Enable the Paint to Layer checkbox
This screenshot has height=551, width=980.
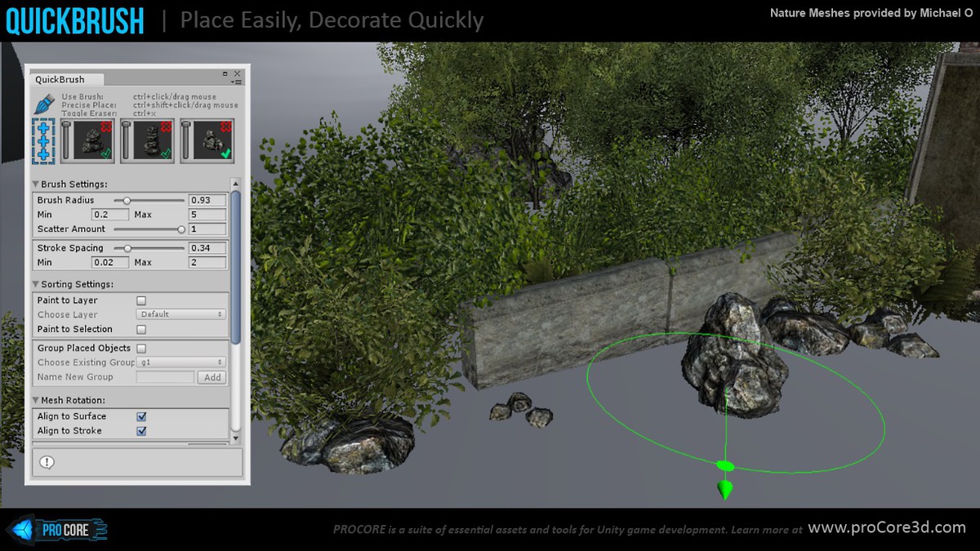pyautogui.click(x=141, y=300)
